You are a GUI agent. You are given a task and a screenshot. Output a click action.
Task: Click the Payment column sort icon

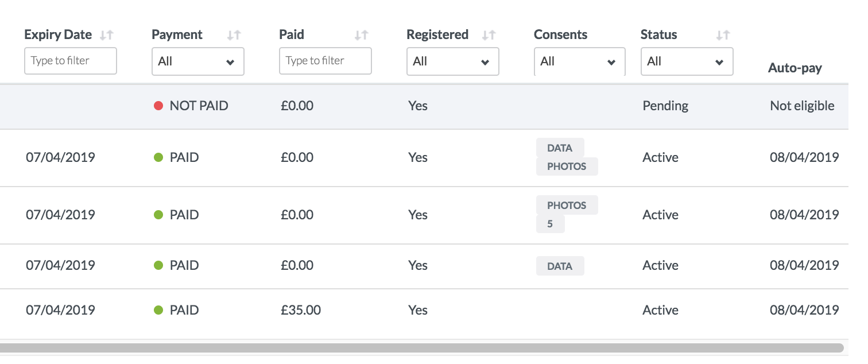point(234,35)
